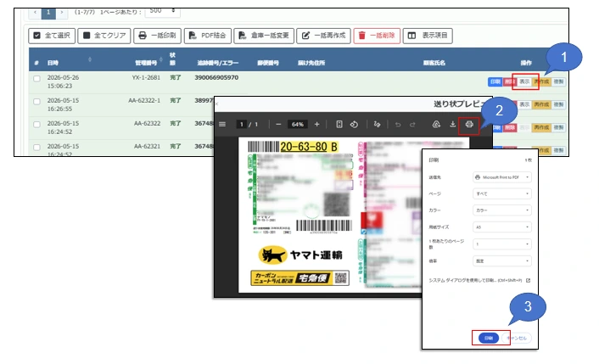
Task: Click the save-to-Drive icon in the PDF toolbar
Action: (x=436, y=124)
